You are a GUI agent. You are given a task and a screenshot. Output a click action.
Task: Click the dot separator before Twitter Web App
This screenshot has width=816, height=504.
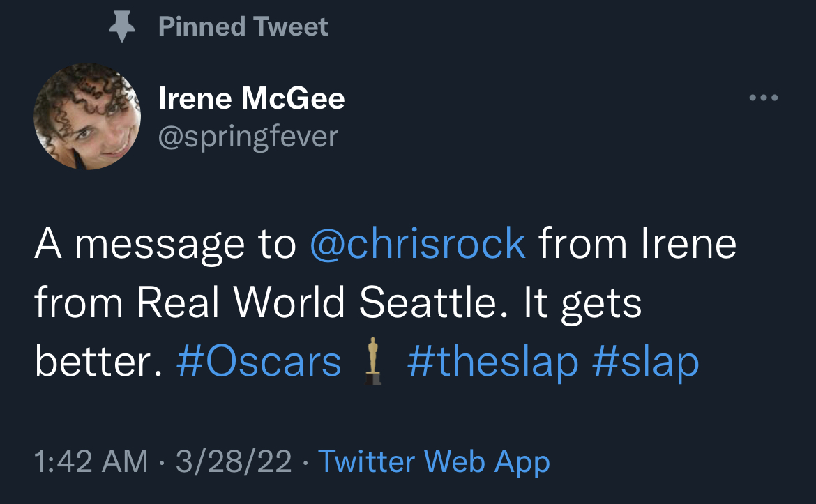coord(305,462)
